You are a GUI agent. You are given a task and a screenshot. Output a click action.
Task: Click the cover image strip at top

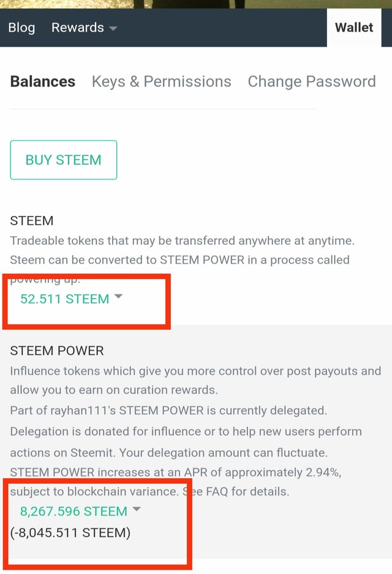(x=196, y=4)
